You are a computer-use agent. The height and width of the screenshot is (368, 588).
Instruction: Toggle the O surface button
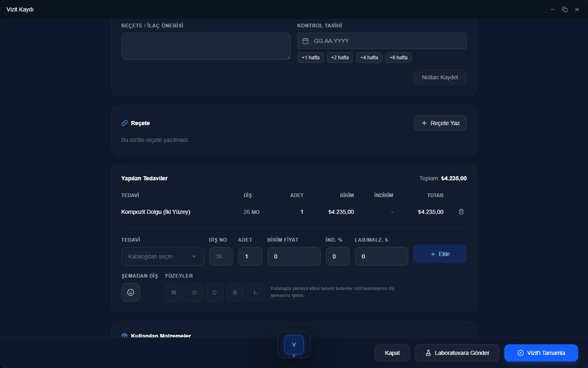[x=194, y=292]
